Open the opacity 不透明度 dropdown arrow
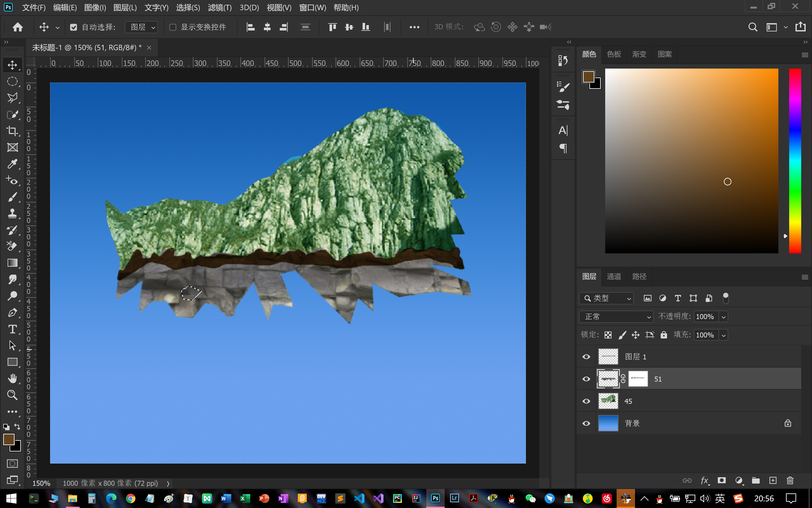Screen dimensions: 812x508 click(724, 317)
